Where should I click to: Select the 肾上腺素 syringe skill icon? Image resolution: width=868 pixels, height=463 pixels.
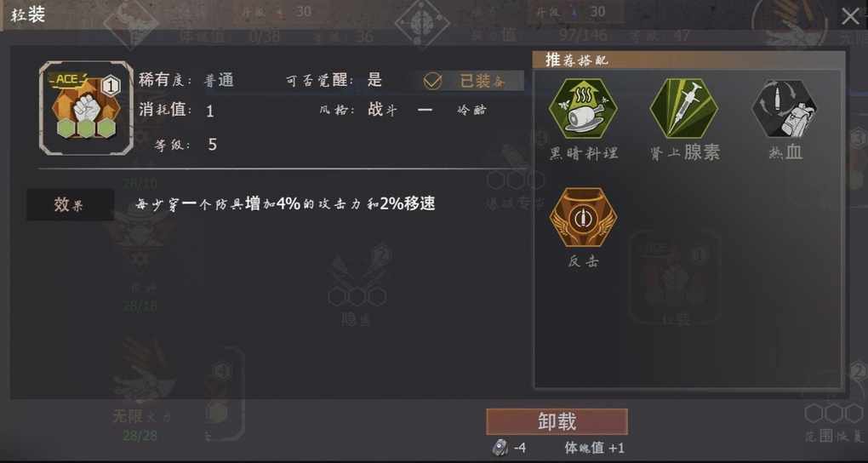[x=683, y=109]
